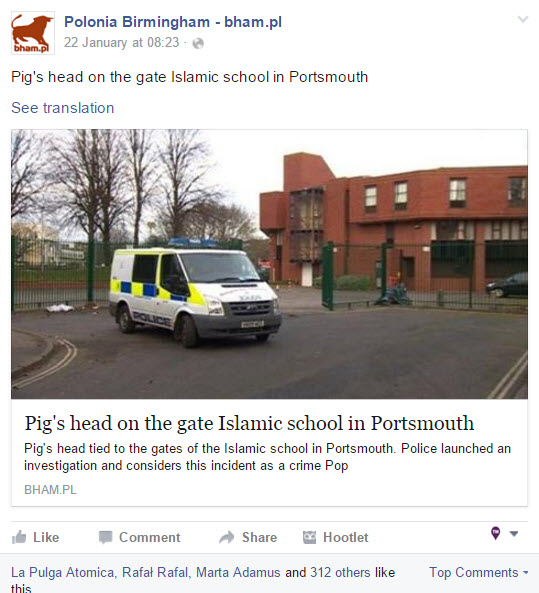
Task: Click the Comment speech bubble icon
Action: (x=106, y=537)
